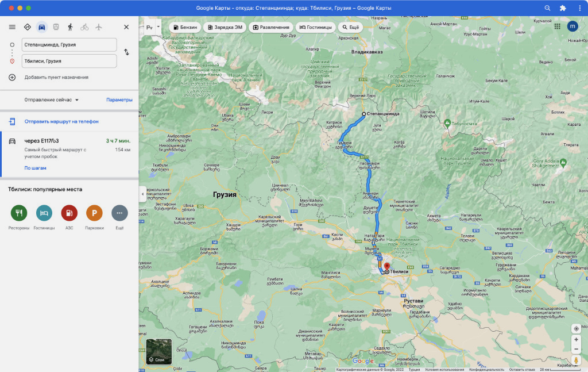Select the cycling travel mode icon
588x372 pixels.
tap(84, 27)
